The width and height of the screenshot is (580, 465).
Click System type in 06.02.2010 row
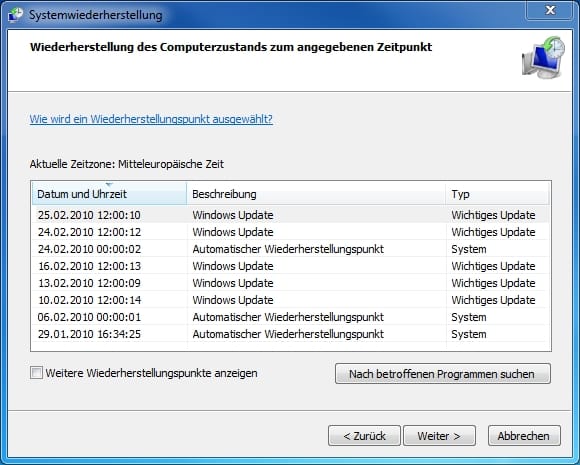tap(469, 317)
